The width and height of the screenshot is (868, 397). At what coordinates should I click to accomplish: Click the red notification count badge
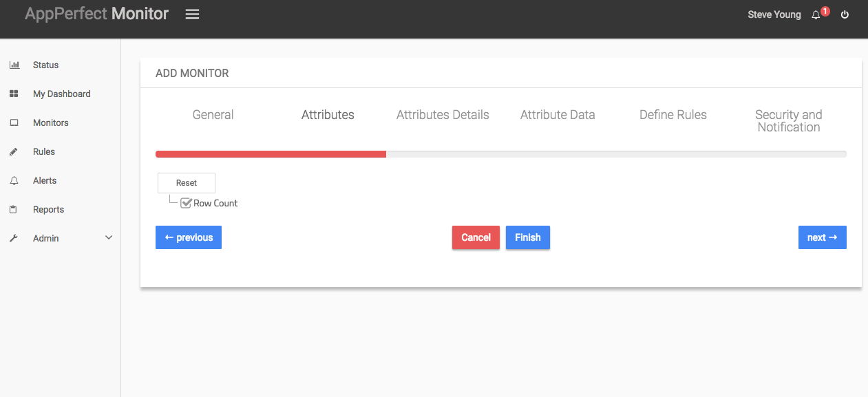pyautogui.click(x=825, y=11)
